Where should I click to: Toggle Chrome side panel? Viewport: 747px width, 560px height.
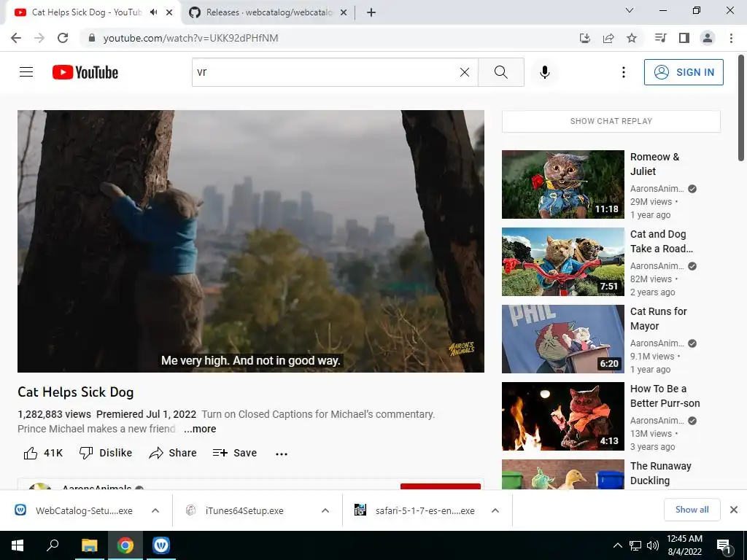(x=684, y=38)
